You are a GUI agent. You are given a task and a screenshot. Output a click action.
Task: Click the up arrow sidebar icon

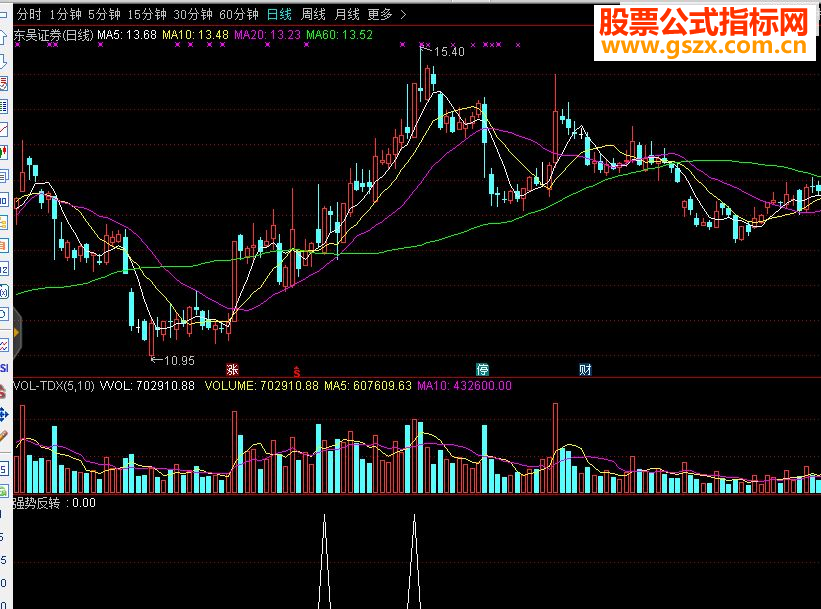coord(4,37)
